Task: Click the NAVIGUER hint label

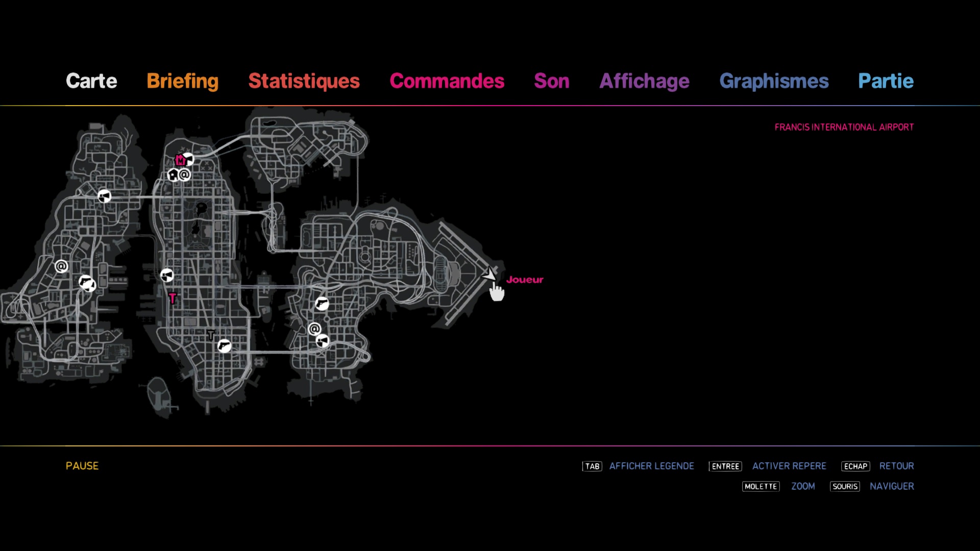Action: click(x=892, y=487)
